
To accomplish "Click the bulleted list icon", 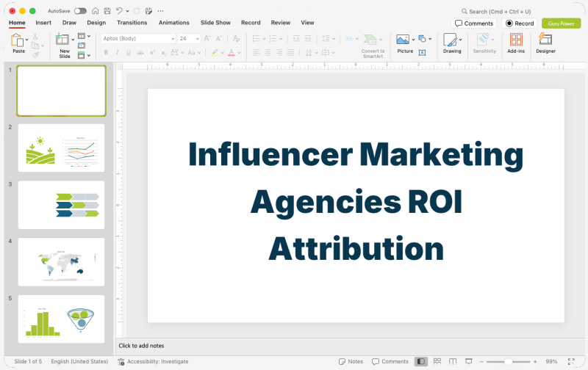I will tap(256, 38).
